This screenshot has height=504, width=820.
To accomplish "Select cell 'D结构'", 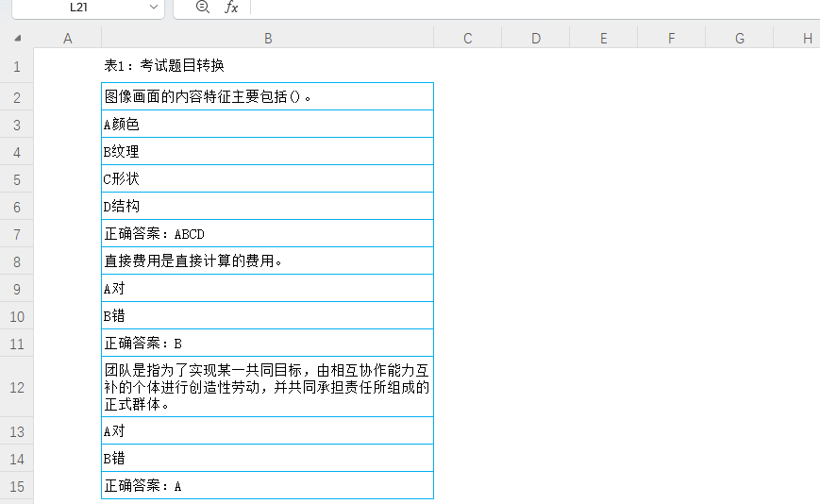I will pyautogui.click(x=268, y=206).
